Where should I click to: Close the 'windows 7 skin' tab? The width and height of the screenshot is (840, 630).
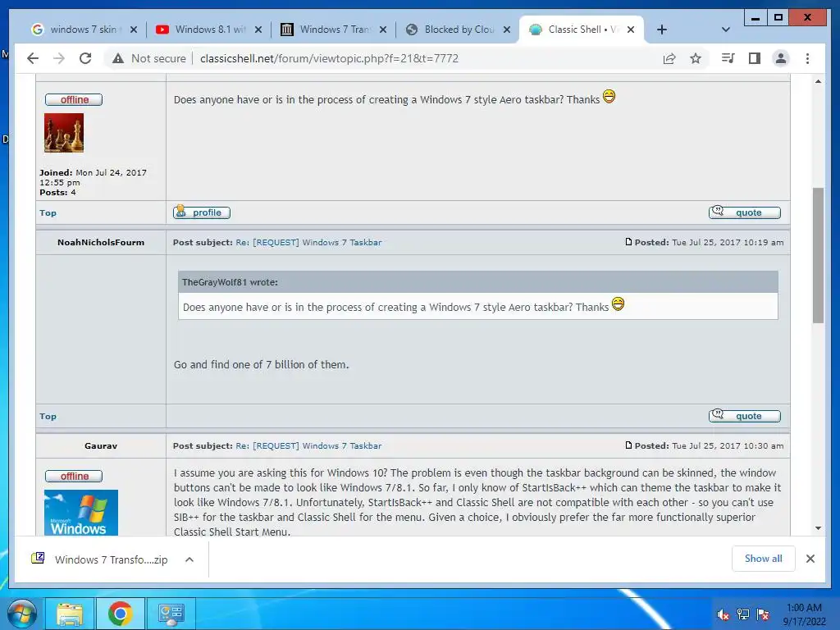[134, 30]
